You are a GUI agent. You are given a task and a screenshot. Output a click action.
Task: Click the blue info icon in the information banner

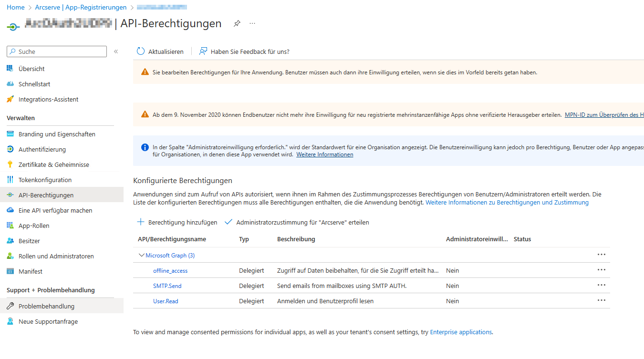click(145, 147)
